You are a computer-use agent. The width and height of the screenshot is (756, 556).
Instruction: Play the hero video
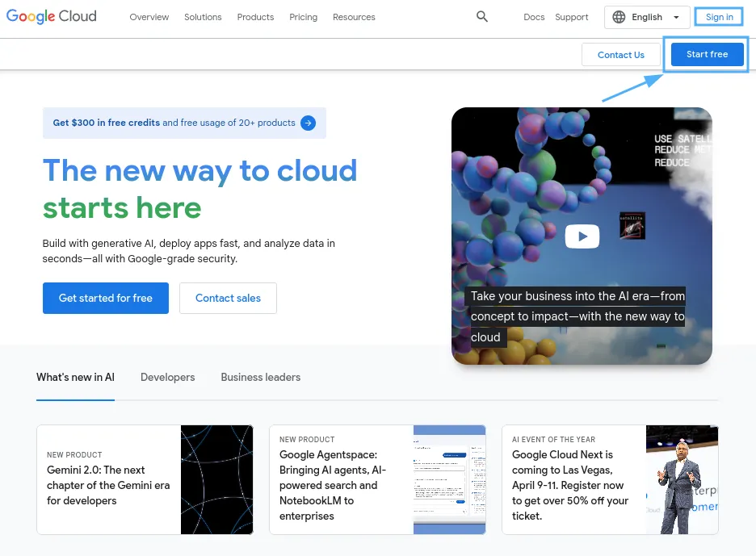tap(582, 236)
